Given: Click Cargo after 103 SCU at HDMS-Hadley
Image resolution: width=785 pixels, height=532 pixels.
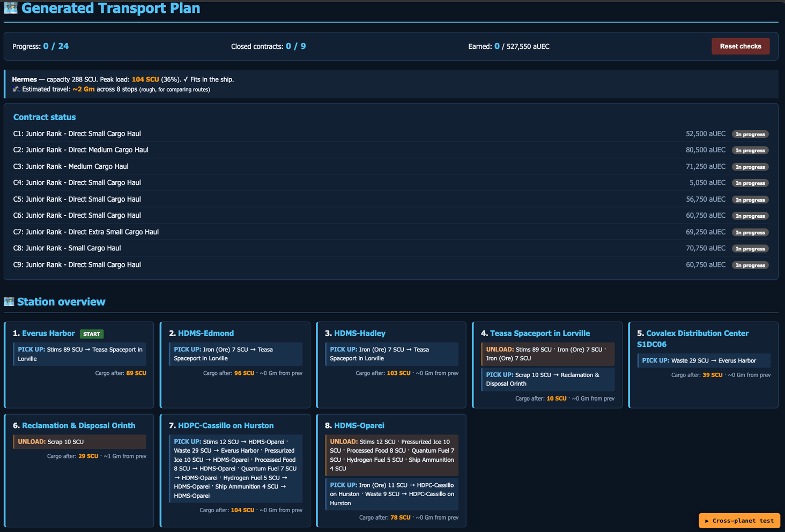Looking at the screenshot, I should (x=383, y=373).
